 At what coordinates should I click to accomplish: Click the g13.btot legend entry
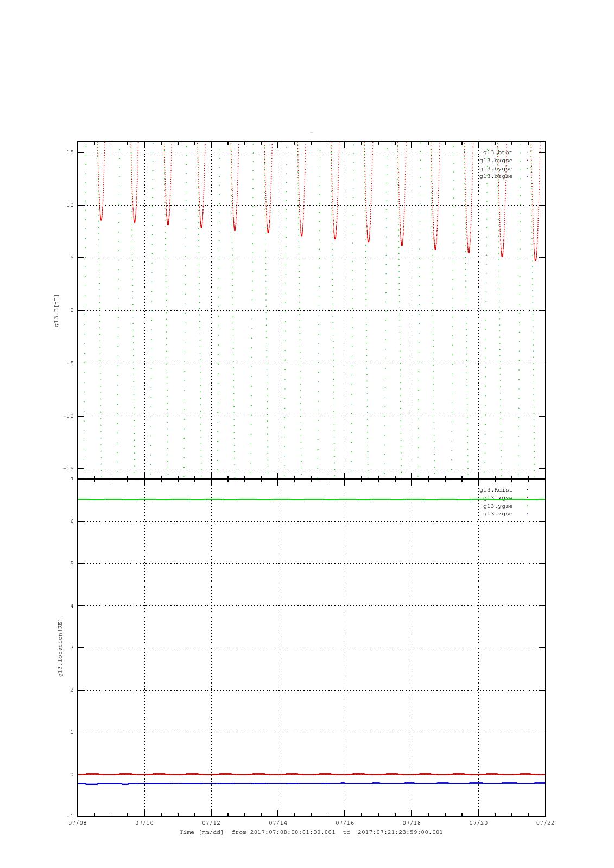pos(497,152)
